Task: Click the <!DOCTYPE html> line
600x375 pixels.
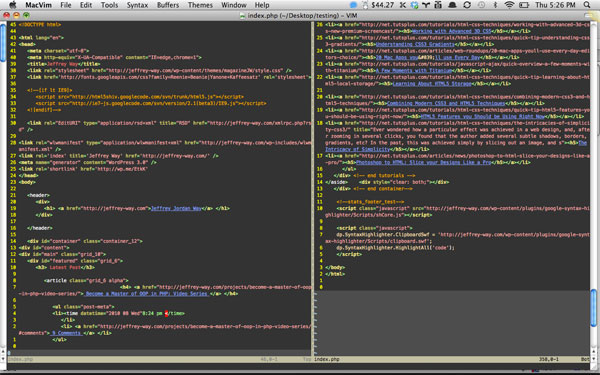Action: [40, 24]
